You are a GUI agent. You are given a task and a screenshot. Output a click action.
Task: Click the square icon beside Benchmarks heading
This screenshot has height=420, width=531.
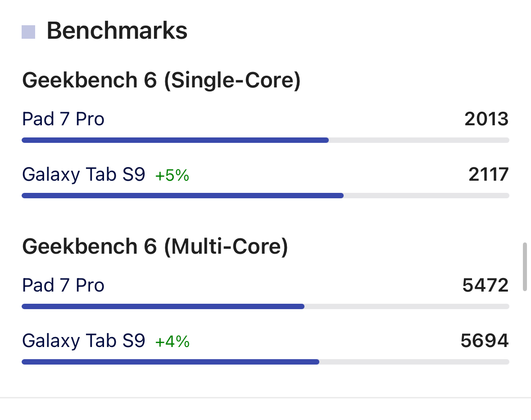[28, 32]
